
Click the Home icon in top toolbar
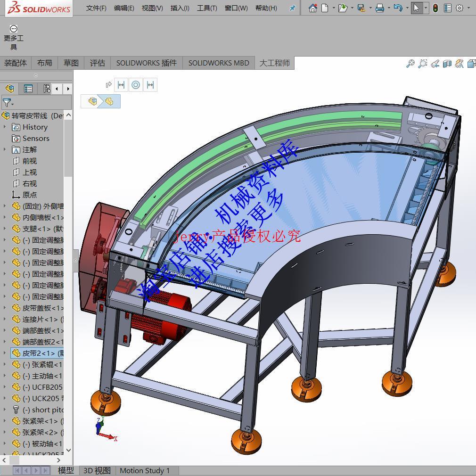tap(312, 8)
